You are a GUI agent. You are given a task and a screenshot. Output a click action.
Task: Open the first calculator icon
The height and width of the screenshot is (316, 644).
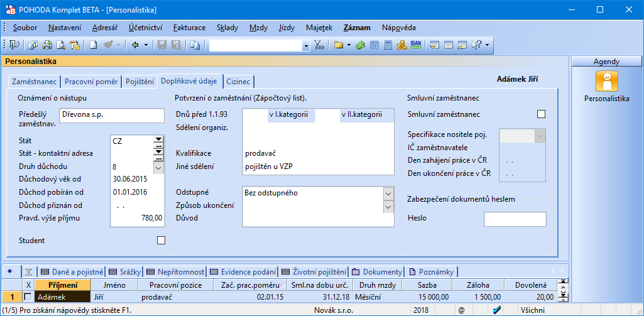coord(374,45)
